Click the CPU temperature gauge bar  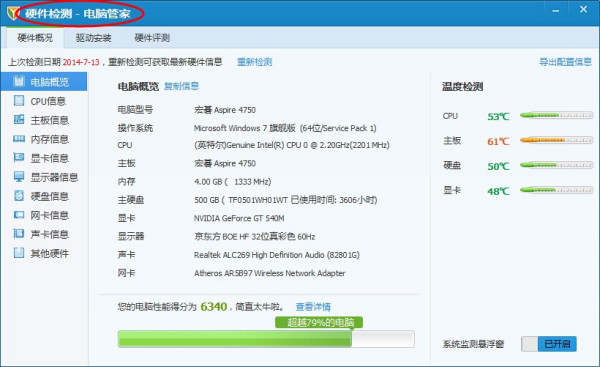(x=556, y=115)
